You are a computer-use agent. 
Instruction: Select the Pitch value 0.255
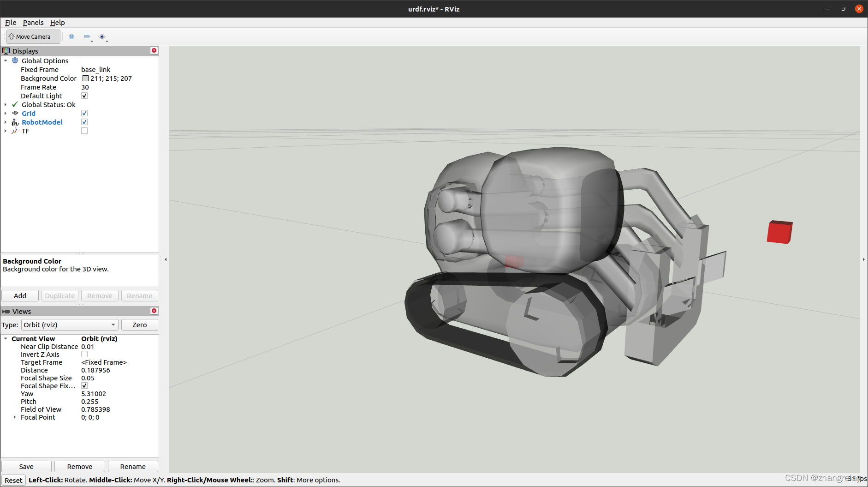(90, 401)
